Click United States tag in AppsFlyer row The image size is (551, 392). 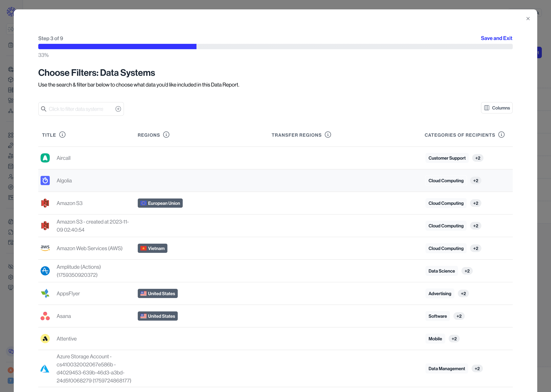click(x=158, y=293)
